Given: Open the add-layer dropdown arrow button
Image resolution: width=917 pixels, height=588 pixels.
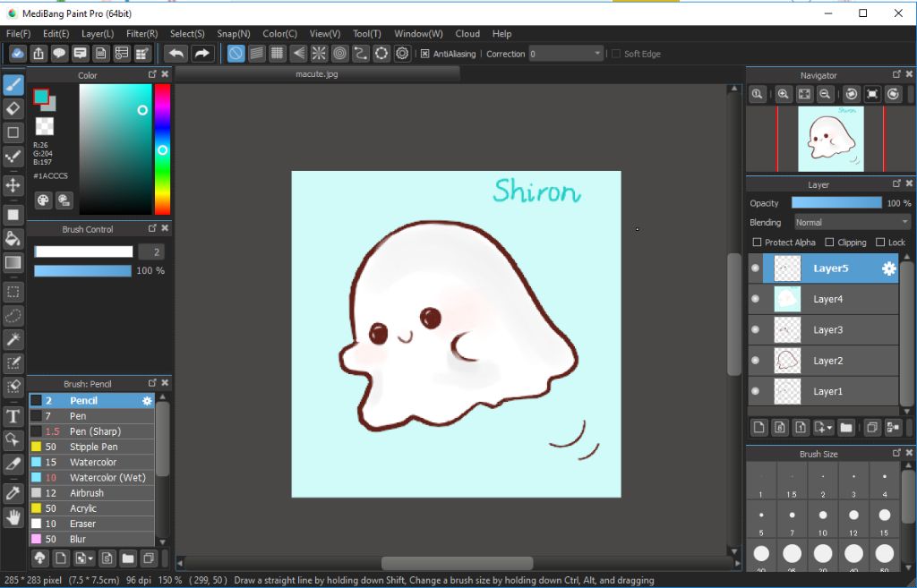Looking at the screenshot, I should point(823,428).
